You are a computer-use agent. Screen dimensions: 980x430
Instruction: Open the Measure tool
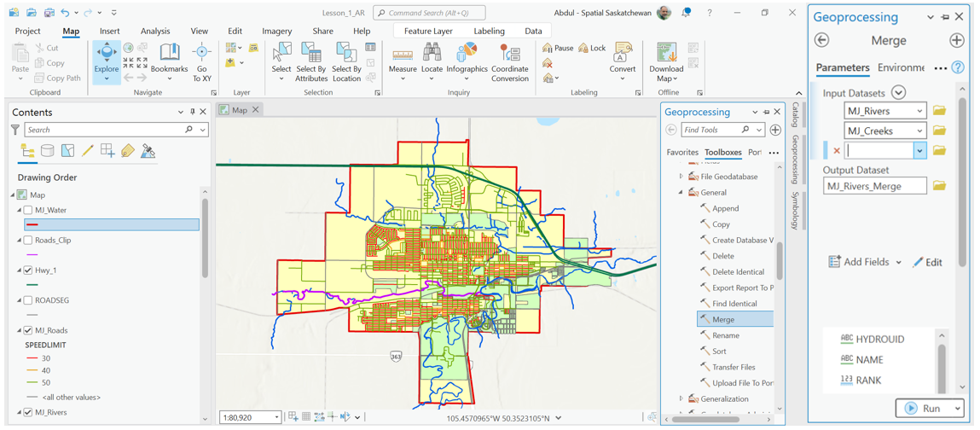coord(403,56)
